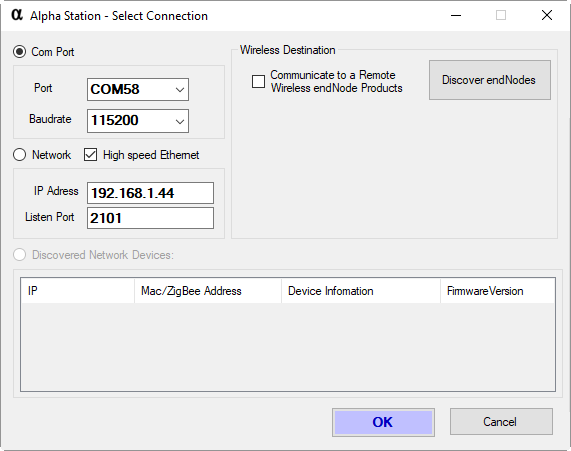
Task: Sort by Mac/ZigBee Address column header
Action: (208, 291)
